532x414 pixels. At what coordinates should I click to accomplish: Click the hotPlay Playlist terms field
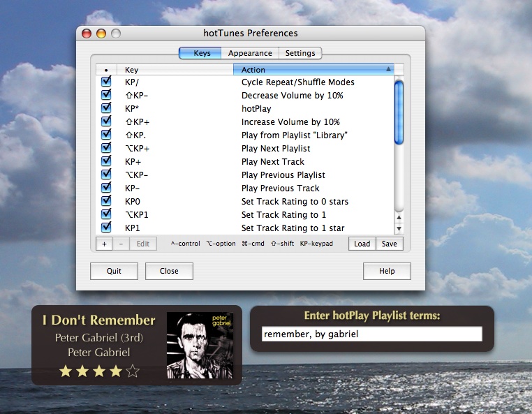[x=371, y=334]
